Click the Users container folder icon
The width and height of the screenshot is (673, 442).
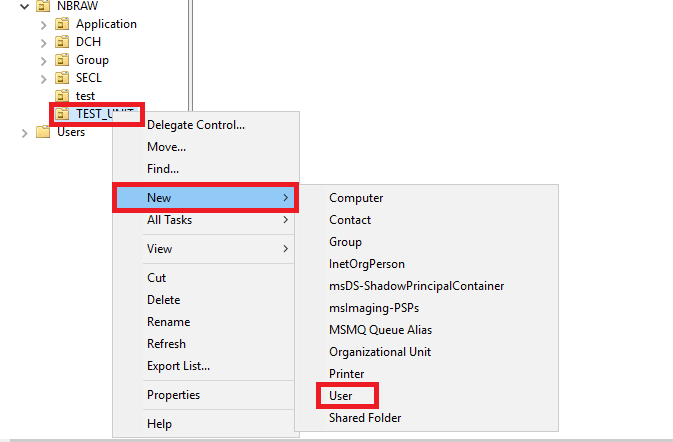(43, 131)
